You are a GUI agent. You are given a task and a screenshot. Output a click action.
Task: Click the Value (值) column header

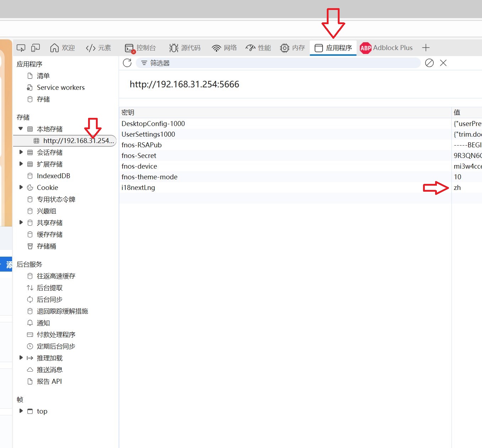467,113
